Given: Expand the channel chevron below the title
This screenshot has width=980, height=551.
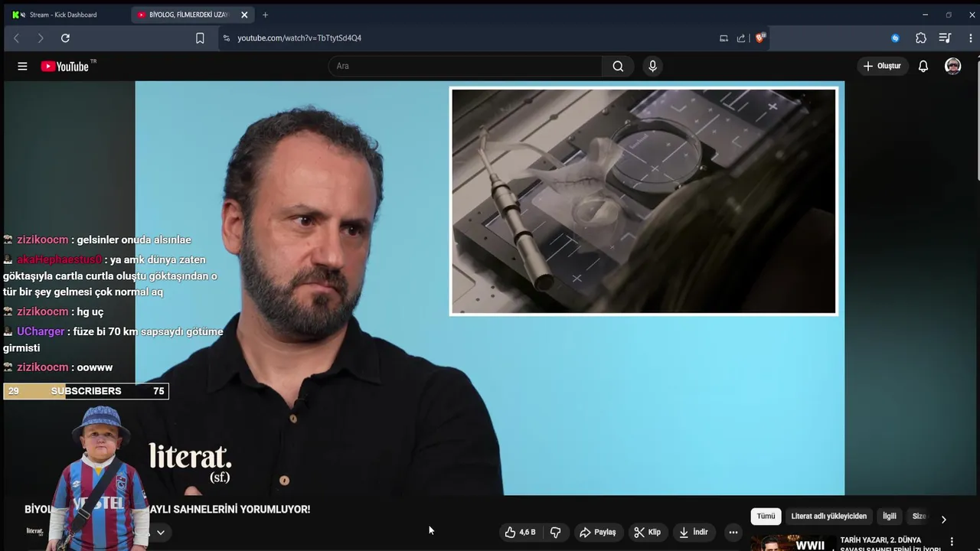Looking at the screenshot, I should tap(160, 532).
